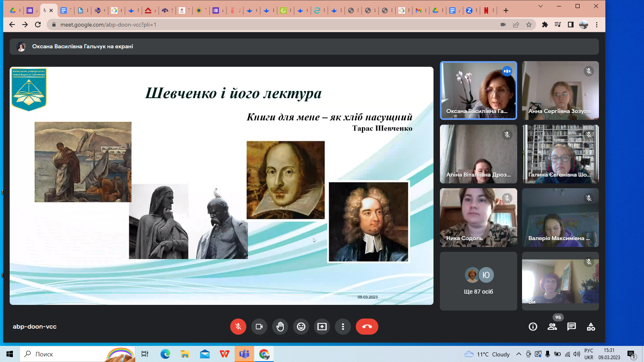Unmute the microphone
The image size is (644, 362).
[238, 327]
